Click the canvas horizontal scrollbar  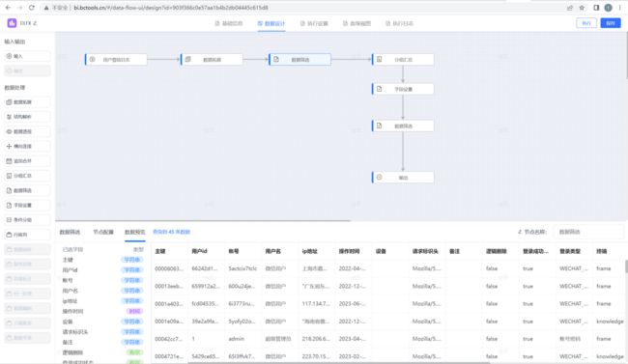[203, 220]
